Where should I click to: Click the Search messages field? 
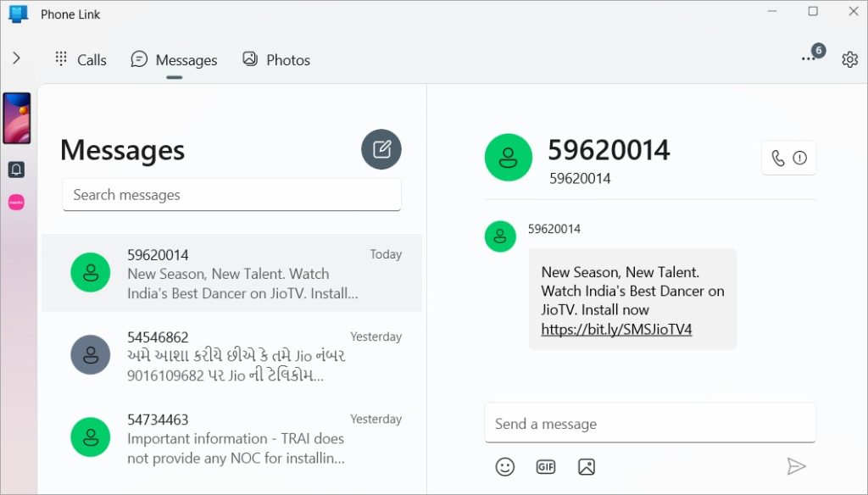pyautogui.click(x=231, y=195)
